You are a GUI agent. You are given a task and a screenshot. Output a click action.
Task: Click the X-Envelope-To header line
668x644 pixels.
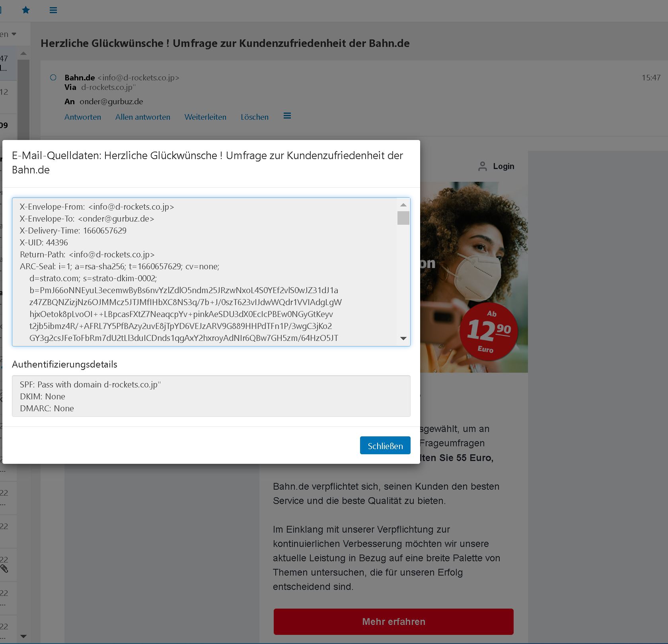(87, 219)
